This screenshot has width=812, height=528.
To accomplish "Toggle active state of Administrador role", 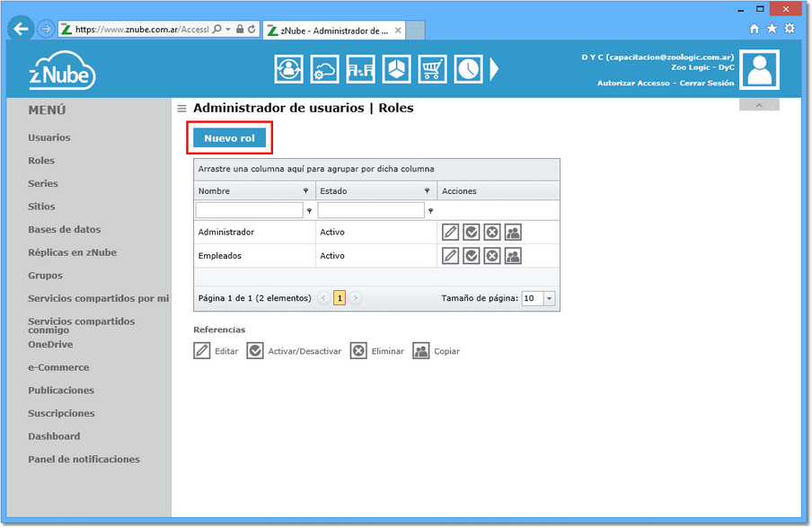I will [472, 233].
